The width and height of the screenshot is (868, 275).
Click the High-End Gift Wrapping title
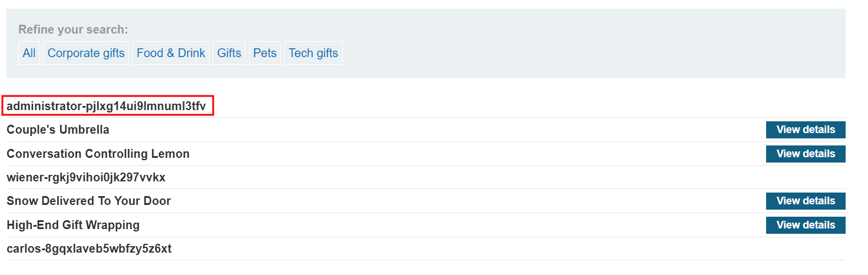coord(73,225)
